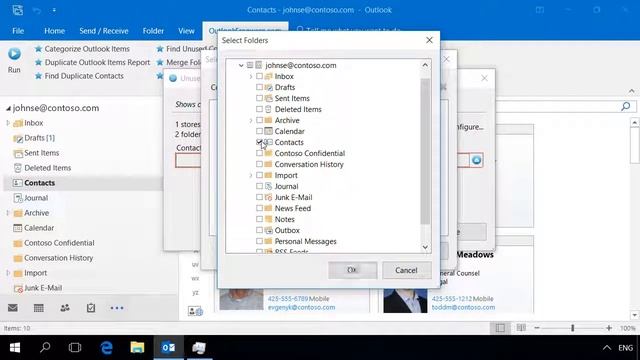
Task: Check the Junk E-Mail checkbox
Action: pos(259,197)
